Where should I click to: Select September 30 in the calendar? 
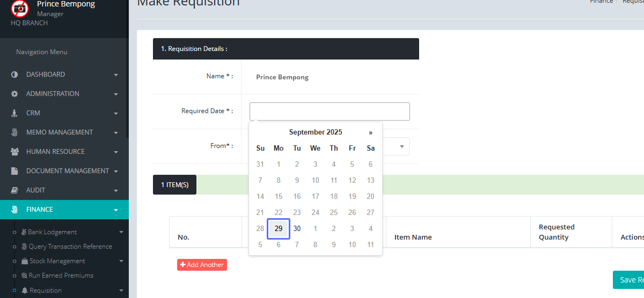coord(297,228)
